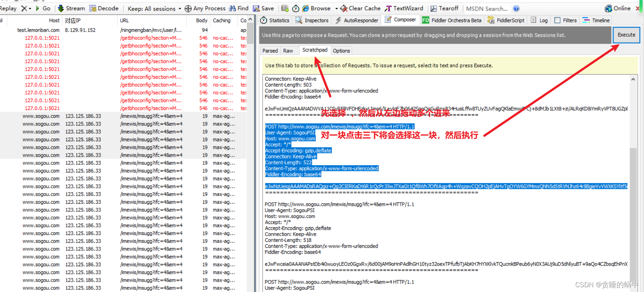Click the Browse IE icon
644x292 pixels.
306,8
